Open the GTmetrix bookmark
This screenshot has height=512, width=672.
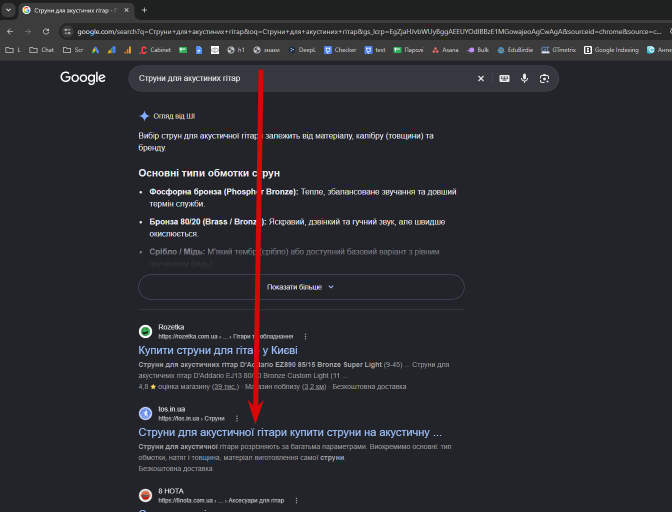(x=558, y=50)
